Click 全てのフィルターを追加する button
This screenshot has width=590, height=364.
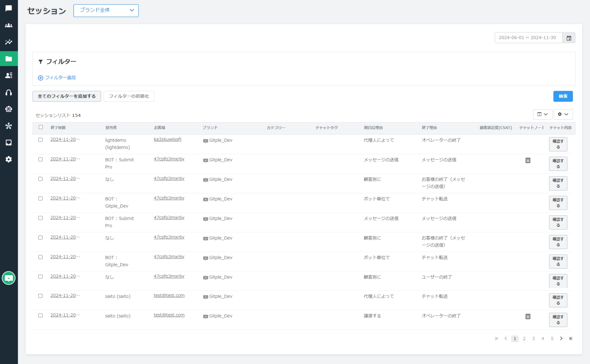[67, 96]
